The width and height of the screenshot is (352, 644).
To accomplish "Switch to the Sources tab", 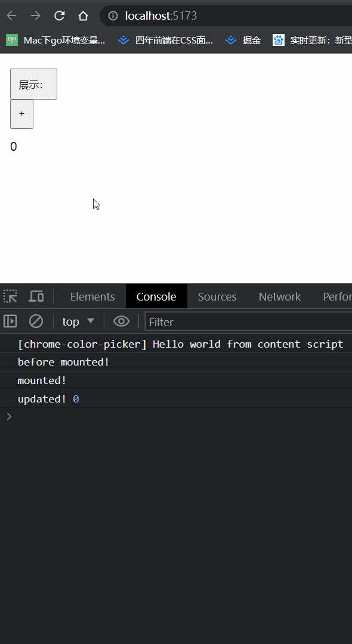I will click(217, 296).
